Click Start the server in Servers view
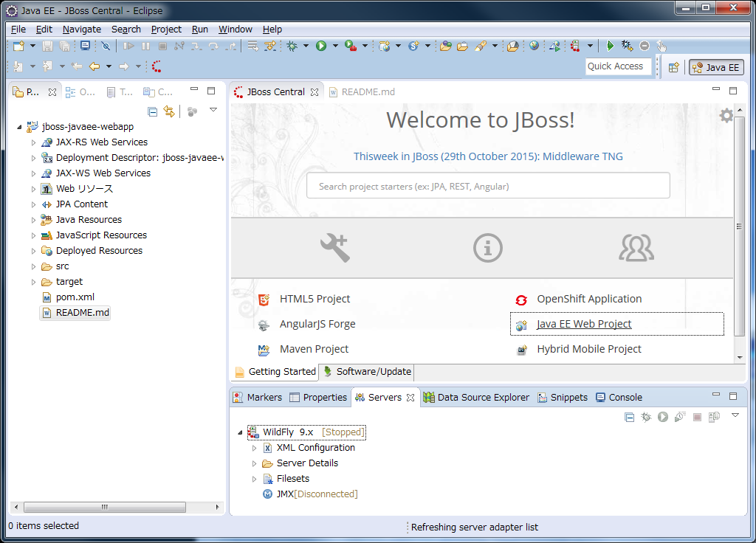Image resolution: width=756 pixels, height=543 pixels. (663, 418)
